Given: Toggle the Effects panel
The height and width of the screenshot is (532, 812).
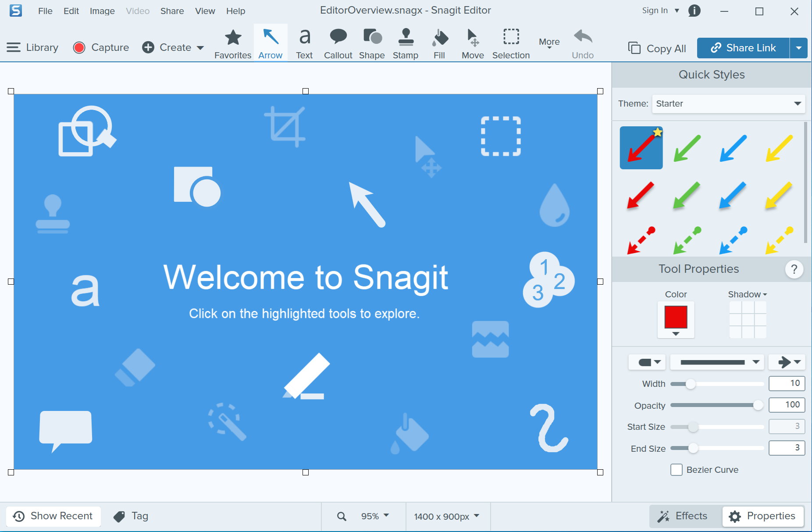Looking at the screenshot, I should coord(683,516).
